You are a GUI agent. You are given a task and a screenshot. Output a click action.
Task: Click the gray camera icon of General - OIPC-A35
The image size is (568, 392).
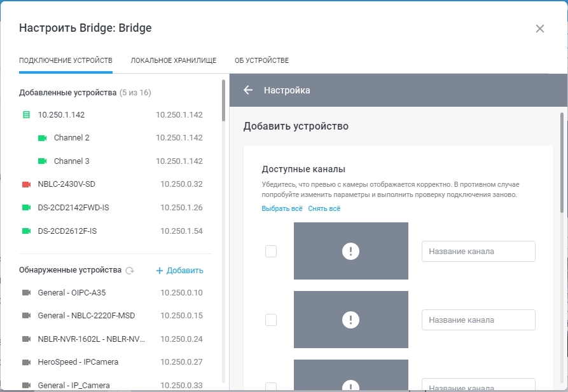pos(27,292)
